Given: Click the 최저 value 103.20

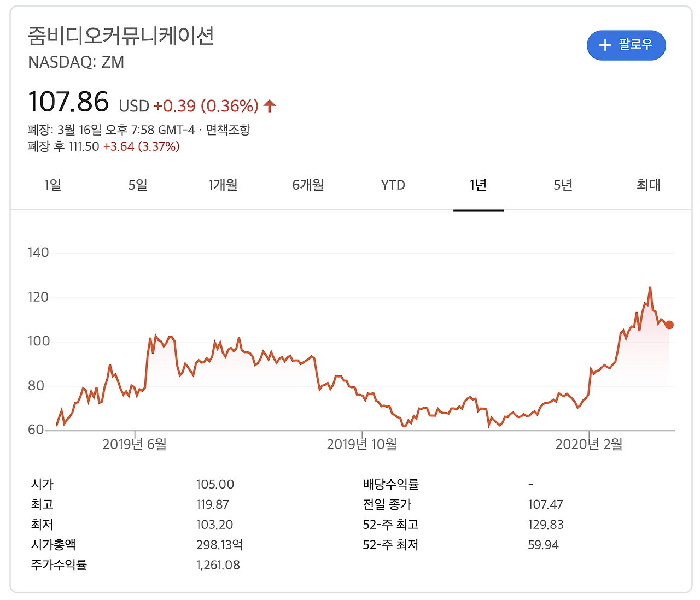Looking at the screenshot, I should click(214, 525).
